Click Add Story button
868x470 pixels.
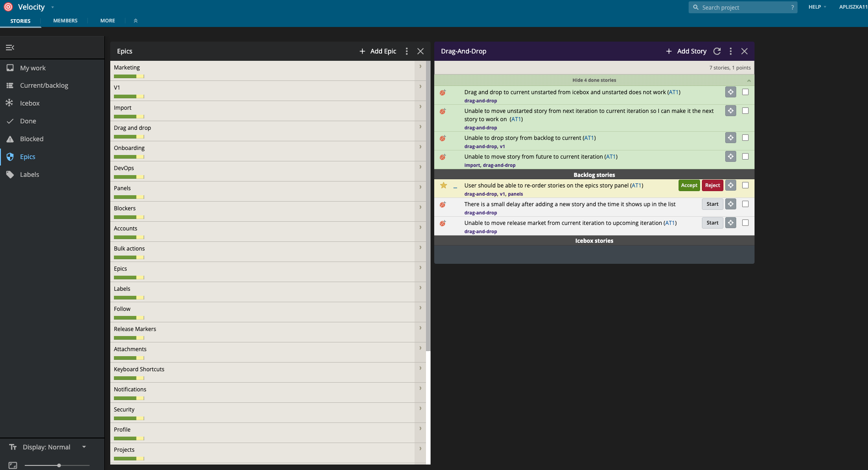[x=686, y=51]
